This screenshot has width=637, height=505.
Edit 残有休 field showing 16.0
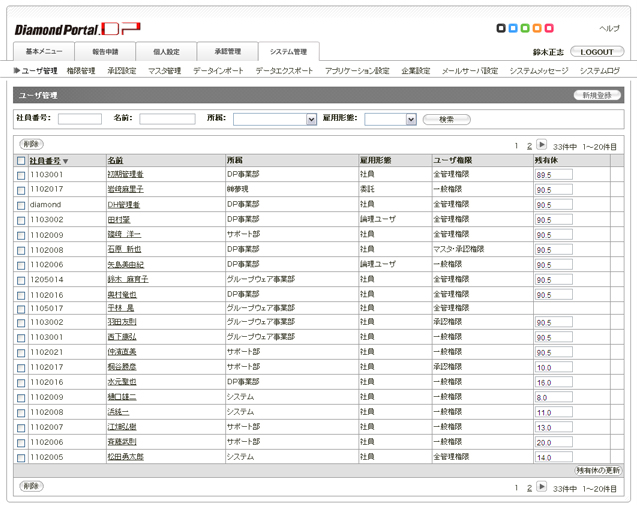click(554, 382)
